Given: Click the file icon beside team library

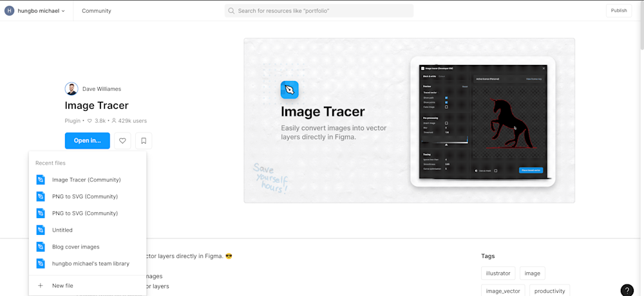Looking at the screenshot, I should point(40,264).
